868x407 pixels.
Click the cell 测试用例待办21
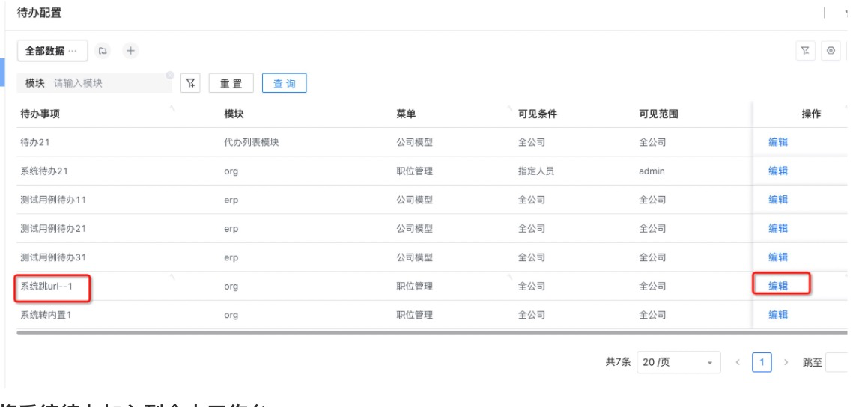(53, 228)
